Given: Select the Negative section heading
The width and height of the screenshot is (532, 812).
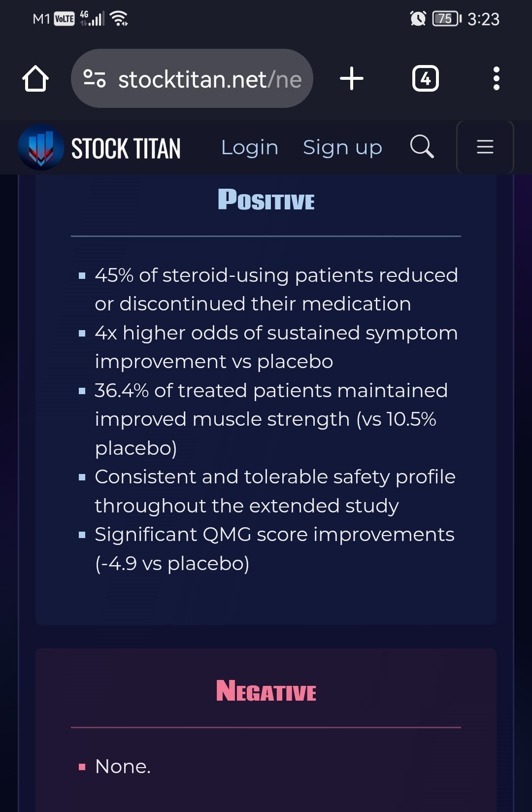Looking at the screenshot, I should pyautogui.click(x=266, y=691).
